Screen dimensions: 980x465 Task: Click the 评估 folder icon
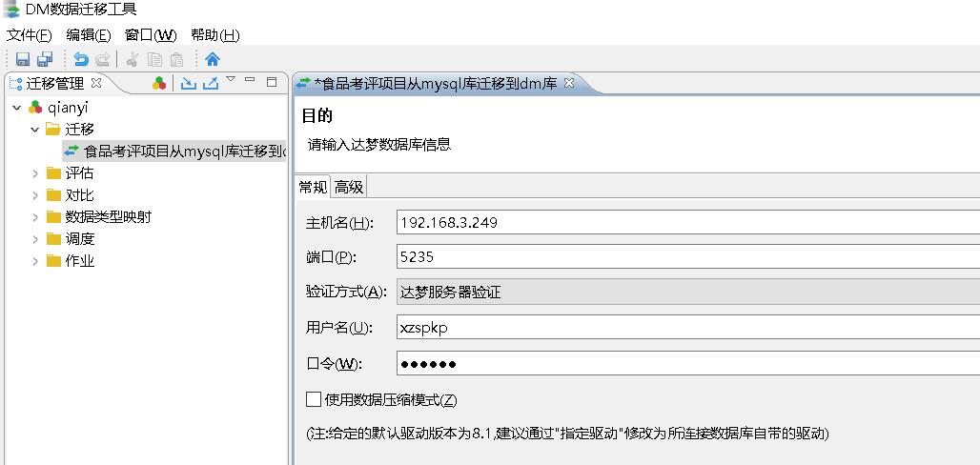tap(53, 173)
